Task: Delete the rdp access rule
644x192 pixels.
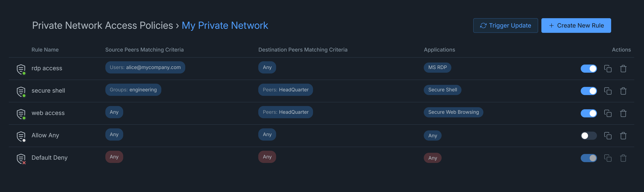Action: [x=623, y=68]
